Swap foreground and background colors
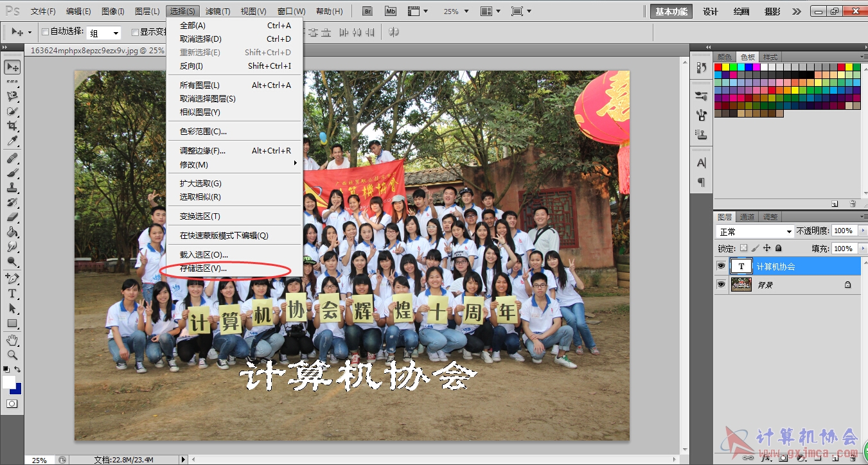 click(x=17, y=369)
